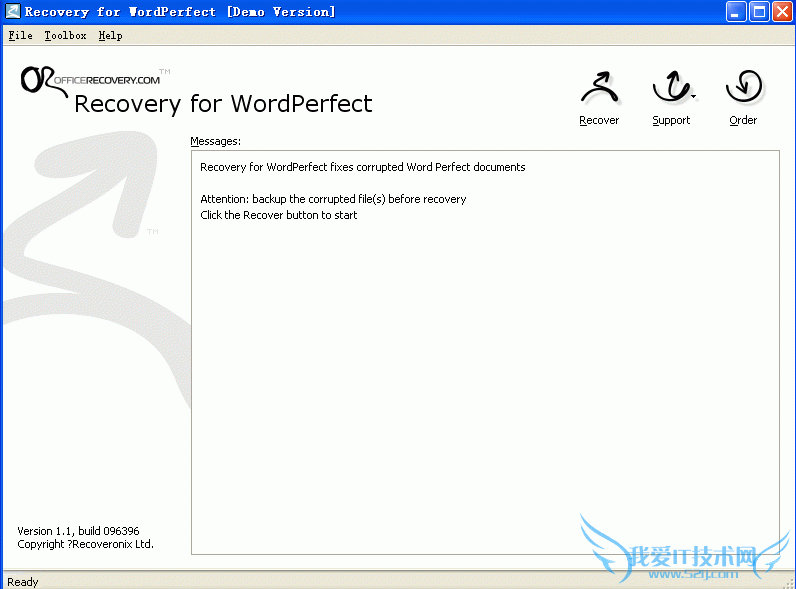Click the Recoveronix copyright text
The height and width of the screenshot is (589, 796).
(x=85, y=544)
